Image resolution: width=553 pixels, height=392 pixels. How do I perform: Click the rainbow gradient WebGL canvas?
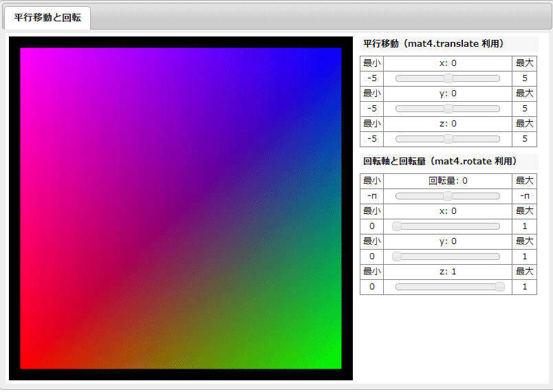(x=181, y=208)
